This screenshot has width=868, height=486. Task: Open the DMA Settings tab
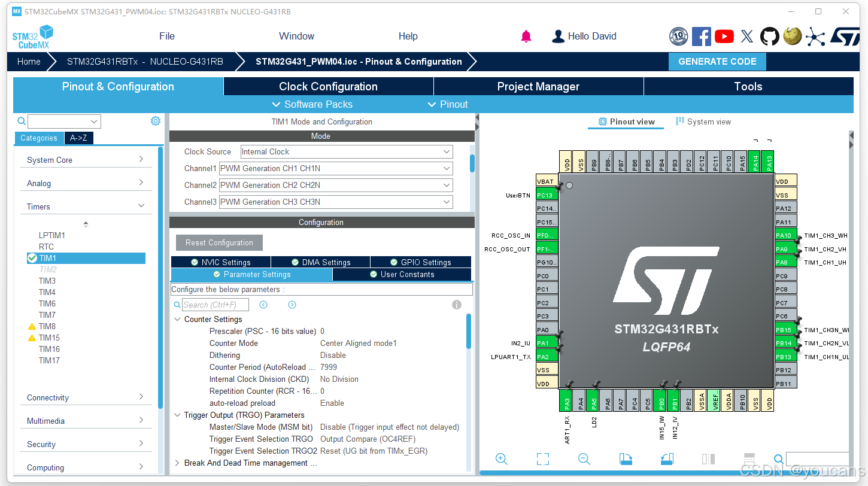coord(321,262)
